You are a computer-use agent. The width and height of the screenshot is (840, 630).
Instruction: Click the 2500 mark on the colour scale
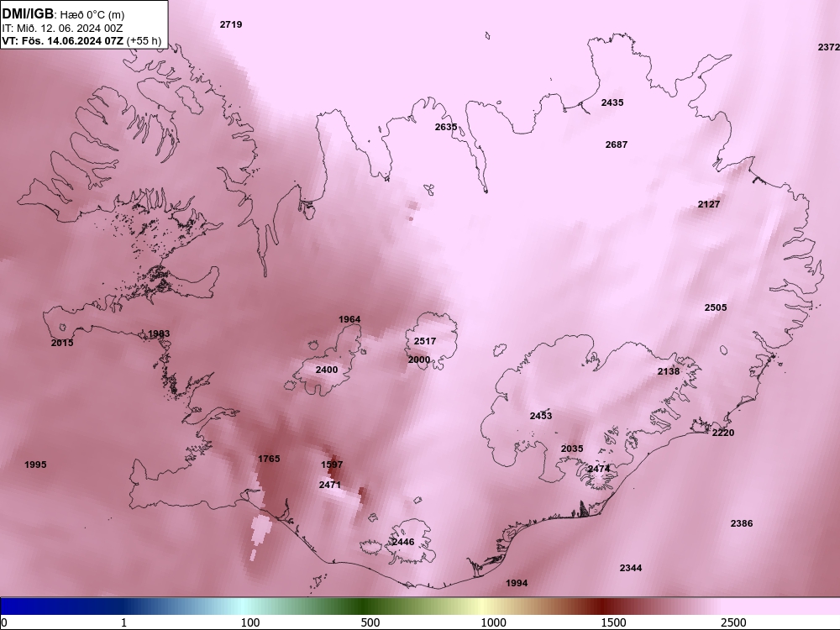pos(733,622)
